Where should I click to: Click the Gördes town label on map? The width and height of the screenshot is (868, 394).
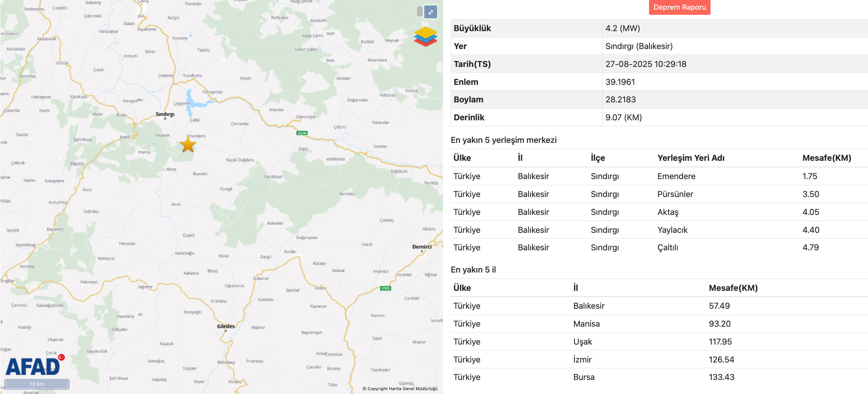click(x=226, y=326)
